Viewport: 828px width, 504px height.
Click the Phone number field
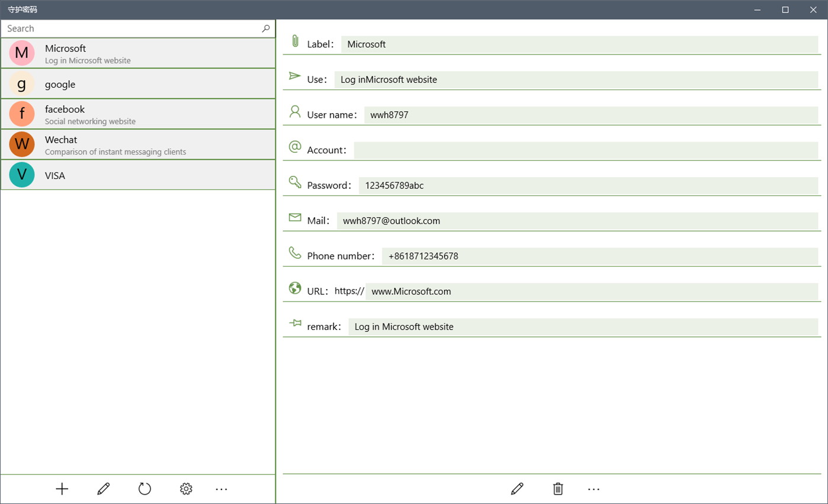[600, 256]
